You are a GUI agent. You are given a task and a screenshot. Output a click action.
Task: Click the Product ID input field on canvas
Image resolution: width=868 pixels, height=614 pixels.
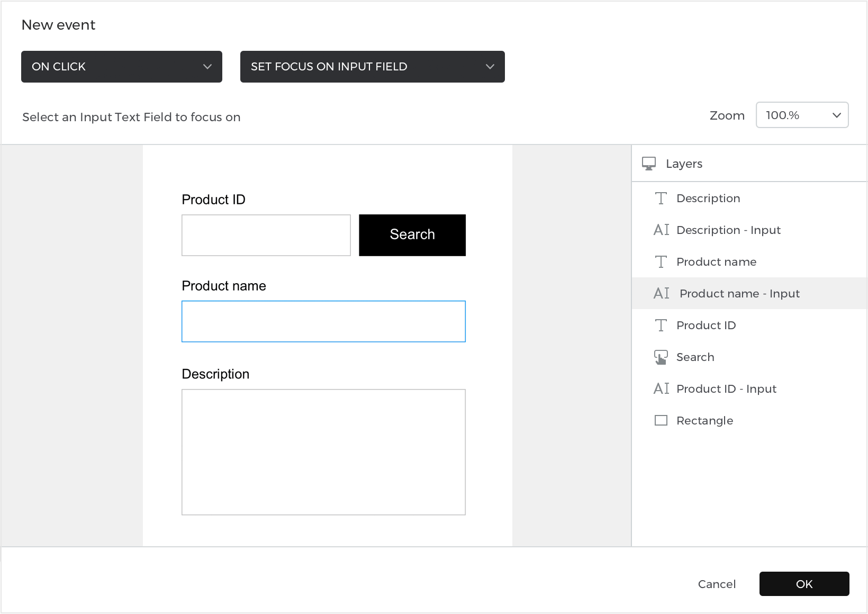(266, 235)
